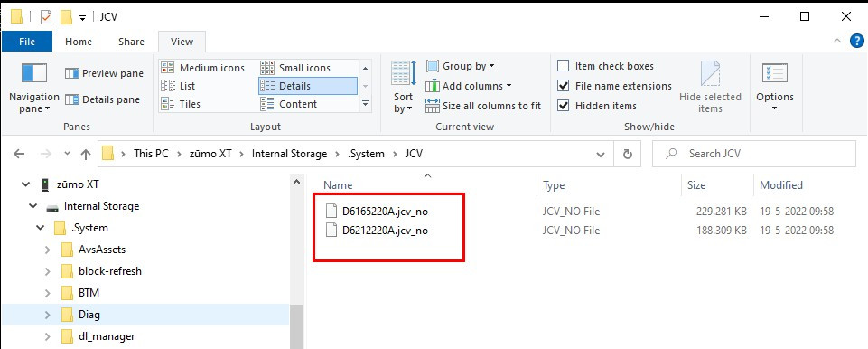Open the Navigation pane menu
This screenshot has width=868, height=349.
[x=33, y=89]
